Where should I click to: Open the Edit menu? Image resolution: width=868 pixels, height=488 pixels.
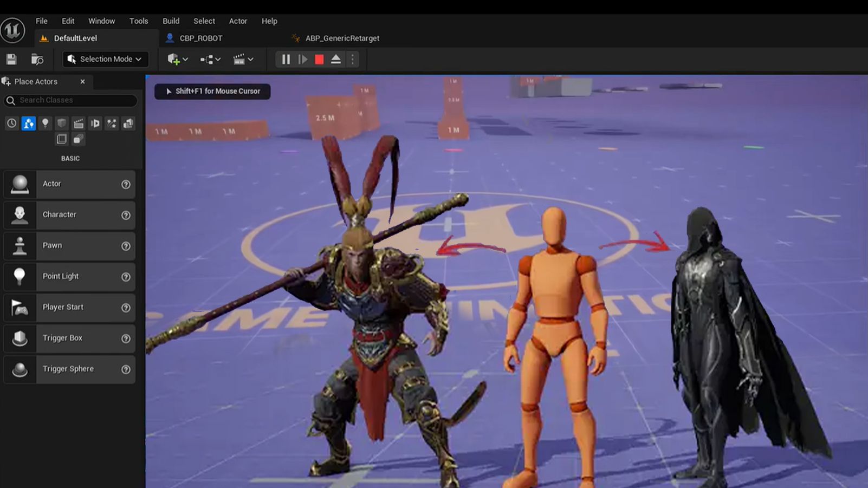[x=68, y=21]
